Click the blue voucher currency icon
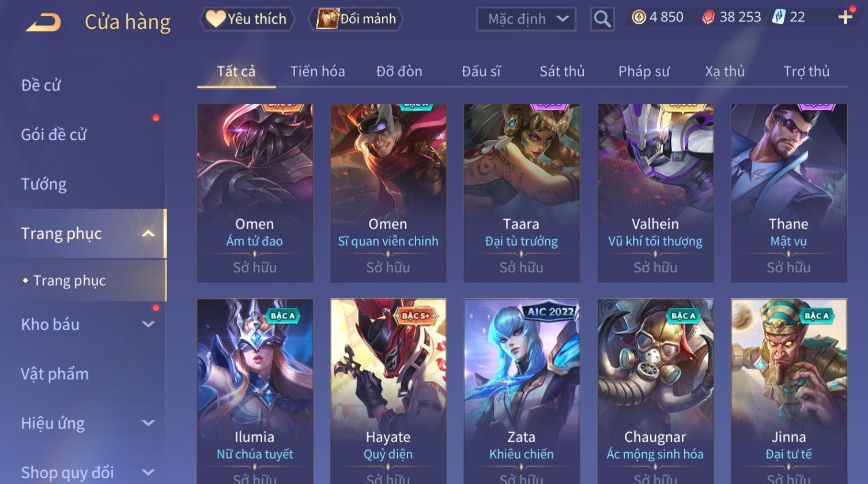868x484 pixels. click(x=779, y=17)
